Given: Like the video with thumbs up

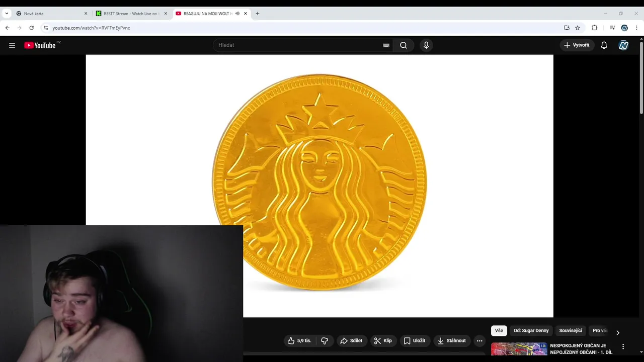Looking at the screenshot, I should coord(299,341).
